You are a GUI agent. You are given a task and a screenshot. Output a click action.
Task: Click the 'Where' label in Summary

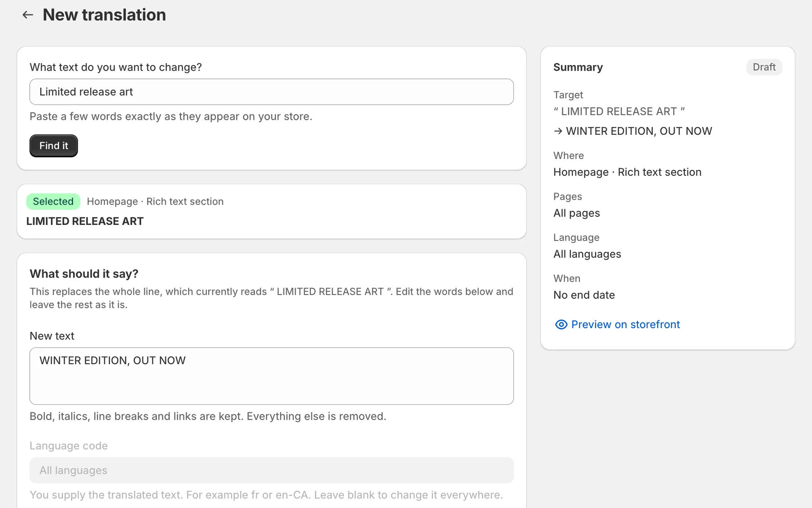568,156
